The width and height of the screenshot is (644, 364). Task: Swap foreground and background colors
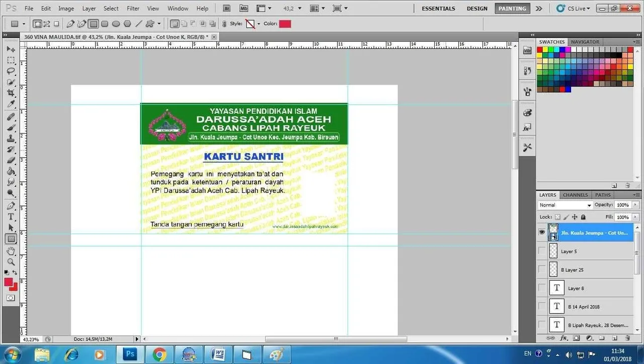[x=15, y=272]
